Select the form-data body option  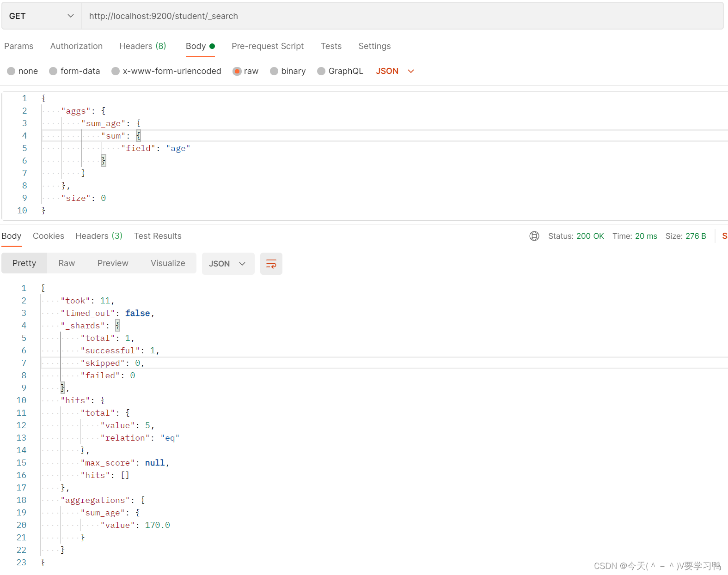tap(74, 71)
